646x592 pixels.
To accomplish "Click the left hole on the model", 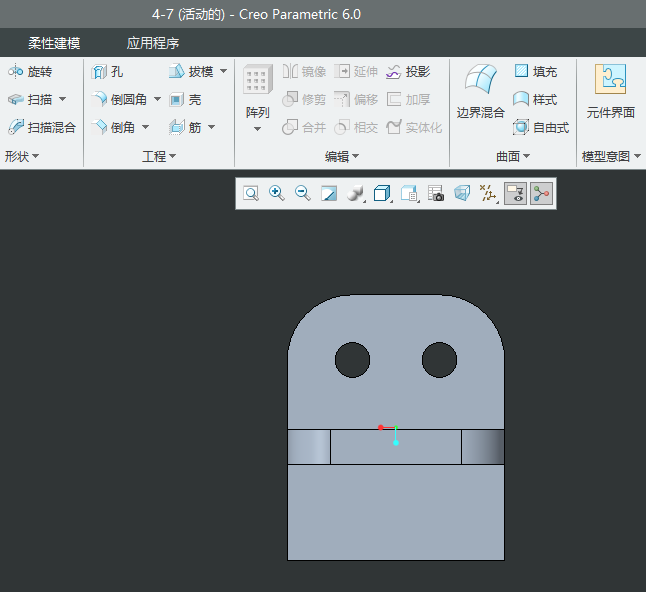I will [352, 360].
